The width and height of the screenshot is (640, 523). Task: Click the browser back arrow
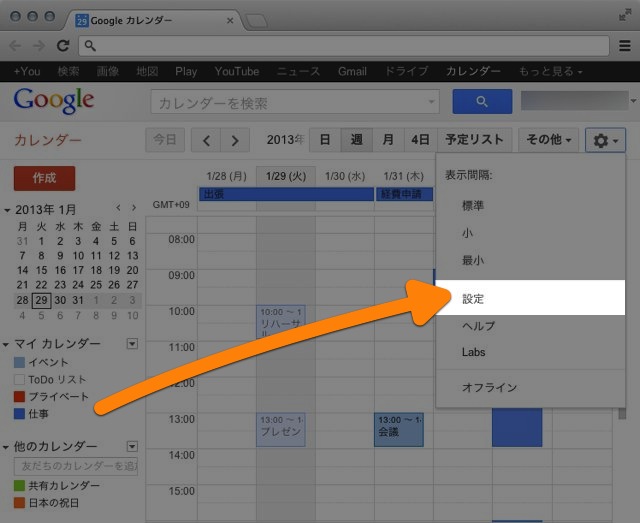[15, 45]
